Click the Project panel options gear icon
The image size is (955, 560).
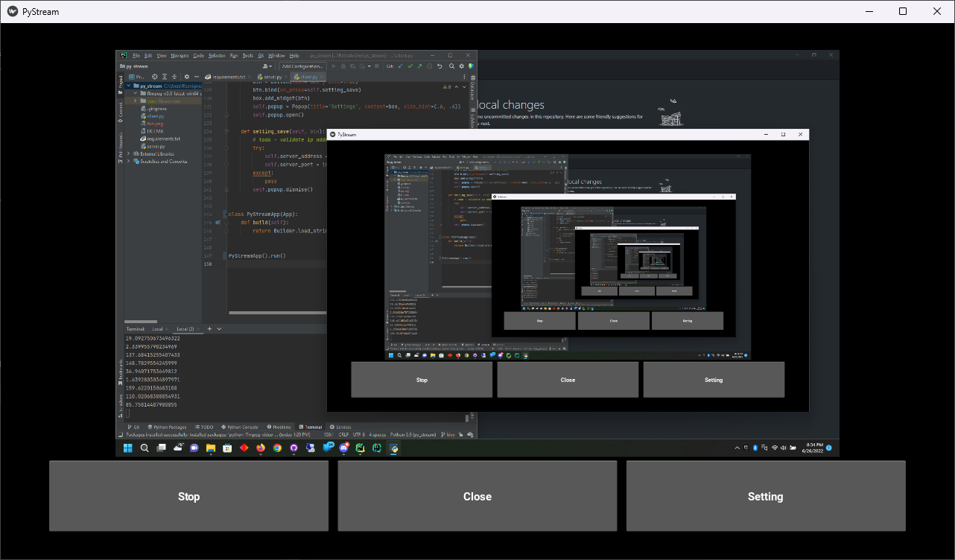tap(187, 77)
